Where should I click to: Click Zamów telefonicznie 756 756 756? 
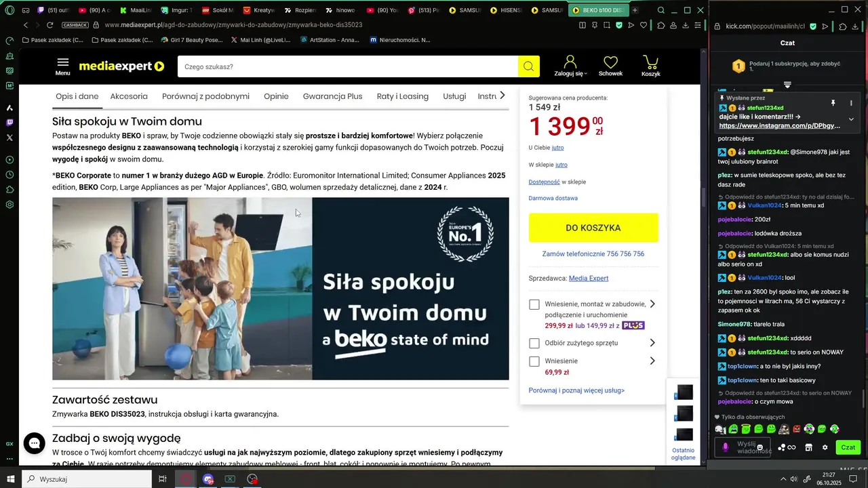pyautogui.click(x=593, y=254)
